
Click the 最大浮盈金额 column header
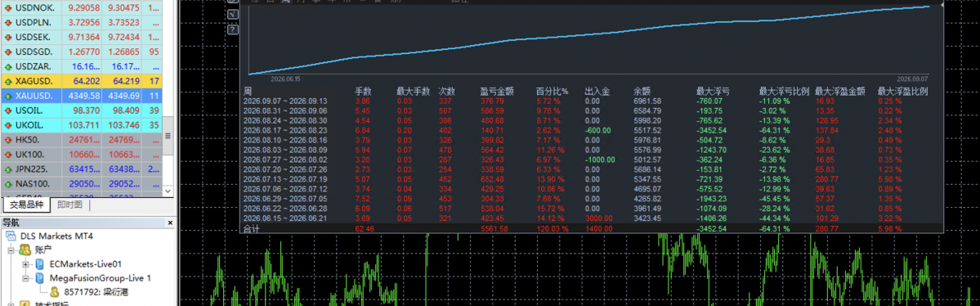[x=840, y=91]
